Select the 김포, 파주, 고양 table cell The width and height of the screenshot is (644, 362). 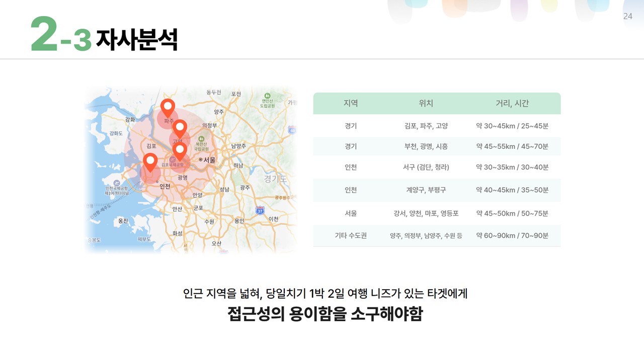(426, 126)
